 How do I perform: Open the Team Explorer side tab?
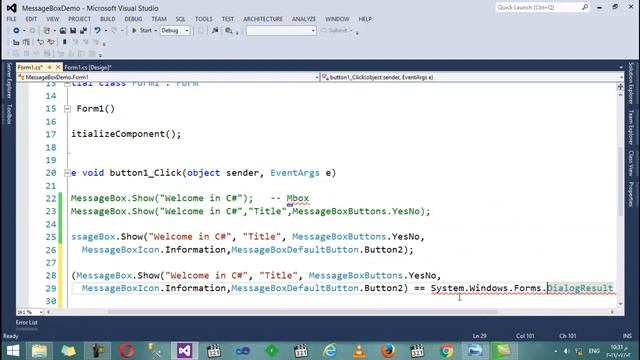pos(631,127)
